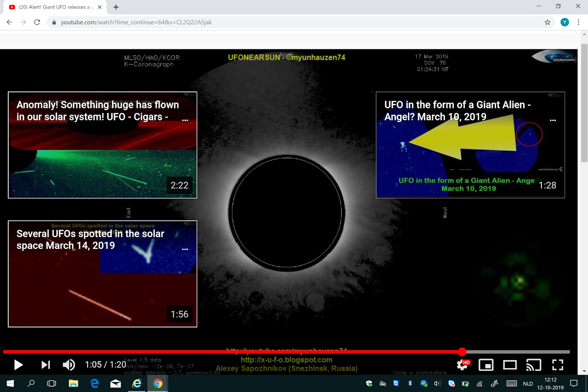
Task: Reload the current page
Action: (37, 22)
